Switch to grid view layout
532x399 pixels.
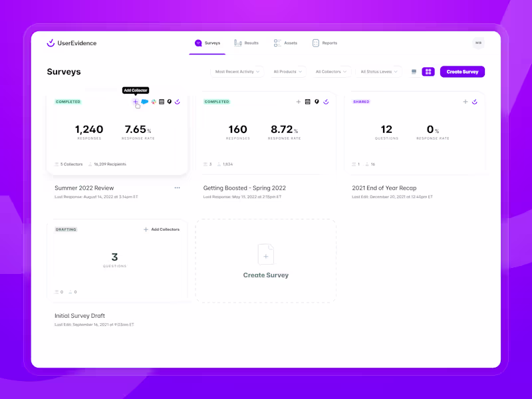click(428, 72)
